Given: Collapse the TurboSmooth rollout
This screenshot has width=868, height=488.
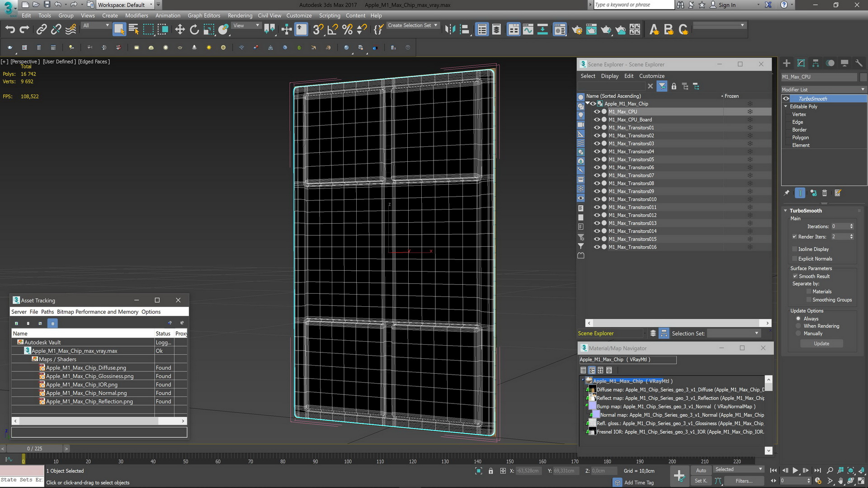Looking at the screenshot, I should click(786, 211).
